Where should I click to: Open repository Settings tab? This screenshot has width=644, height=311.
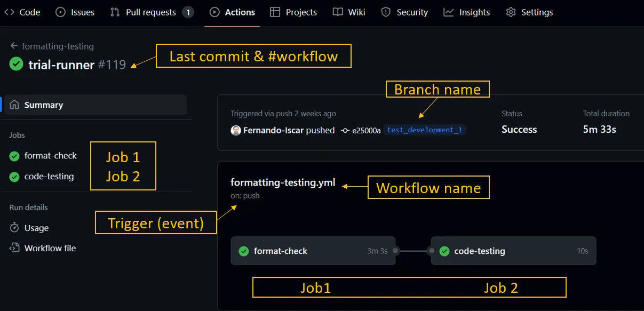(529, 12)
